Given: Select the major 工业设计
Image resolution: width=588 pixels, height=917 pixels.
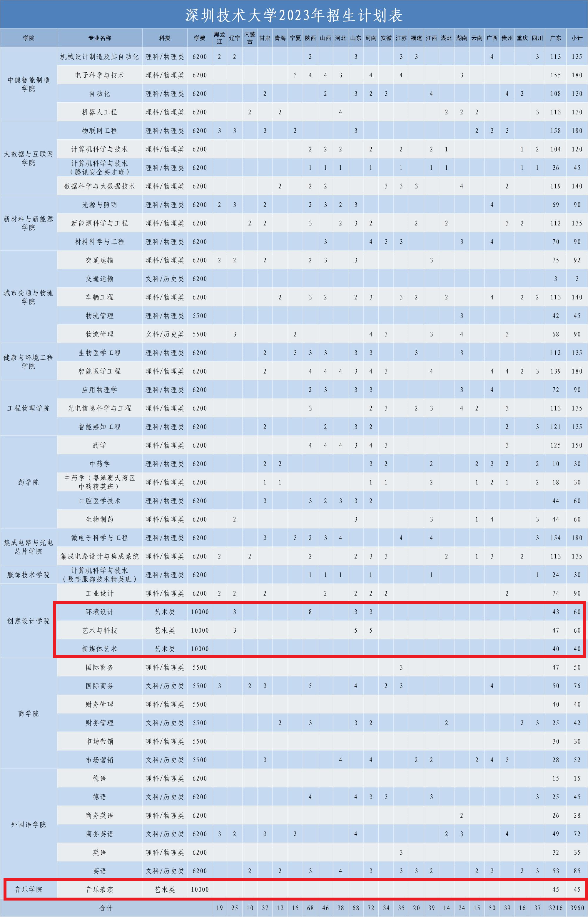Looking at the screenshot, I should (100, 593).
